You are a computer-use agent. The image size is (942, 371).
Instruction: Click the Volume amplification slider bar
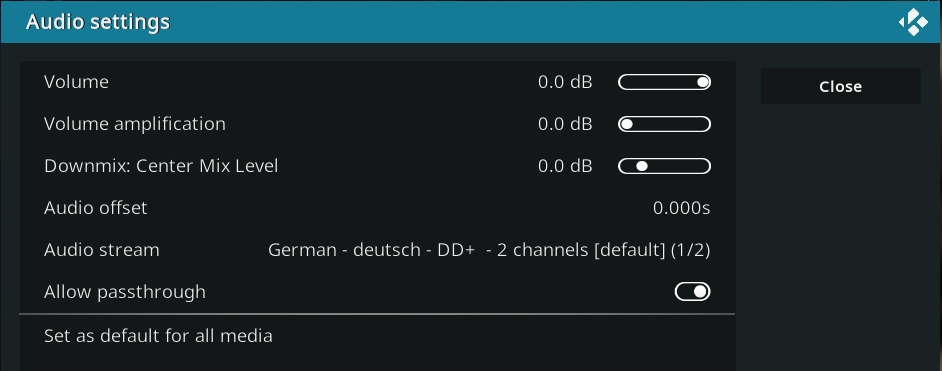pyautogui.click(x=664, y=124)
